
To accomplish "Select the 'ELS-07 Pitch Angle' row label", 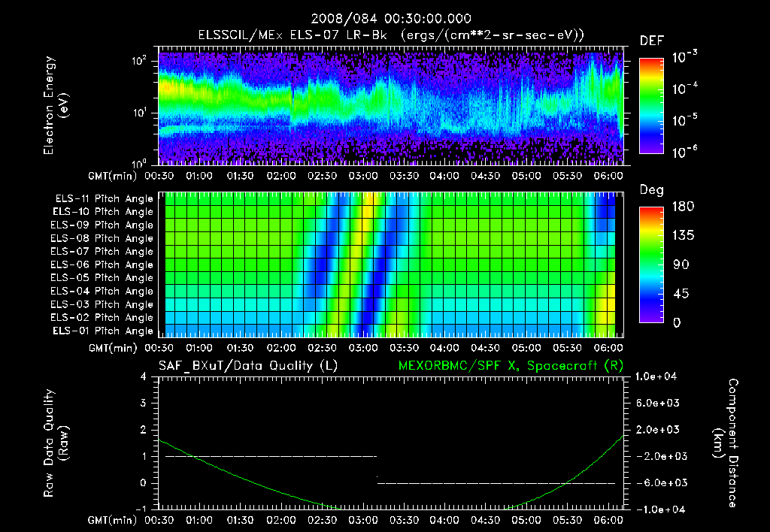I will 102,251.
